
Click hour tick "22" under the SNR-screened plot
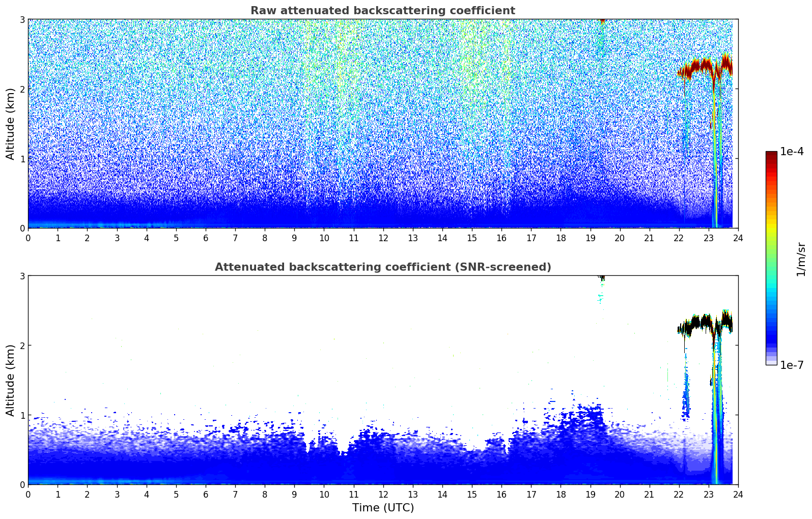(x=679, y=494)
